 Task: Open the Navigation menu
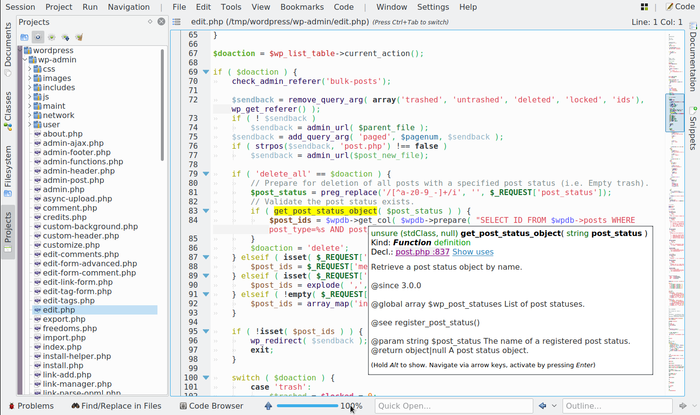128,7
